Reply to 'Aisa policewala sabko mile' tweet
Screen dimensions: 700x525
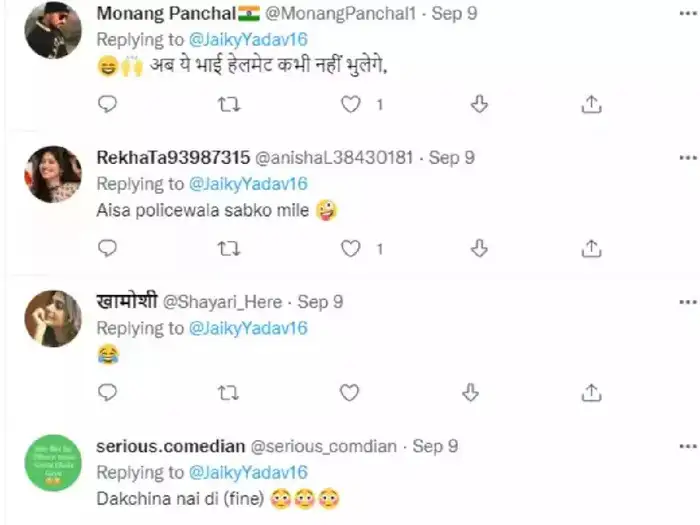tap(108, 248)
